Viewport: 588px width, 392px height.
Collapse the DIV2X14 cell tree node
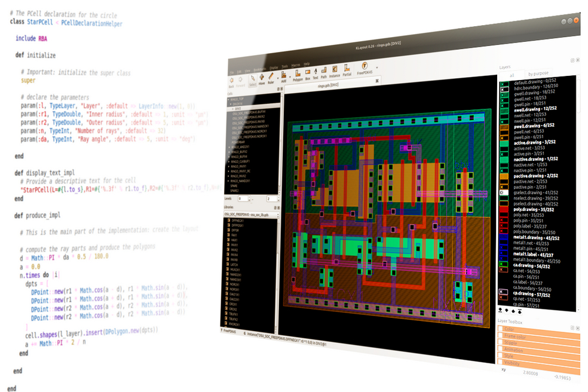tap(231, 104)
